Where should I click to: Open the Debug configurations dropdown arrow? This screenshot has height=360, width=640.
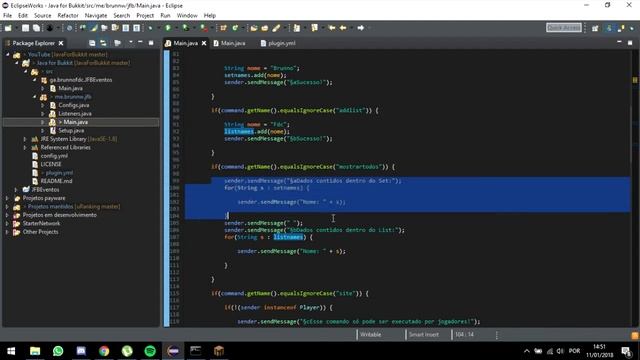pos(158,28)
